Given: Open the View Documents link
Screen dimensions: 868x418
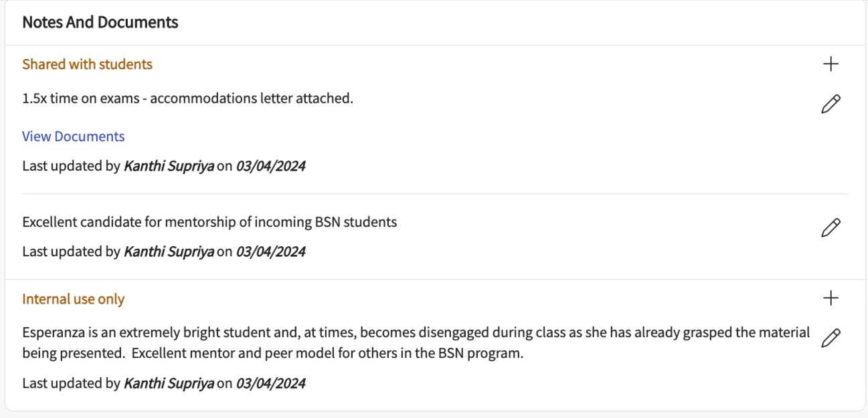Looking at the screenshot, I should [x=74, y=136].
